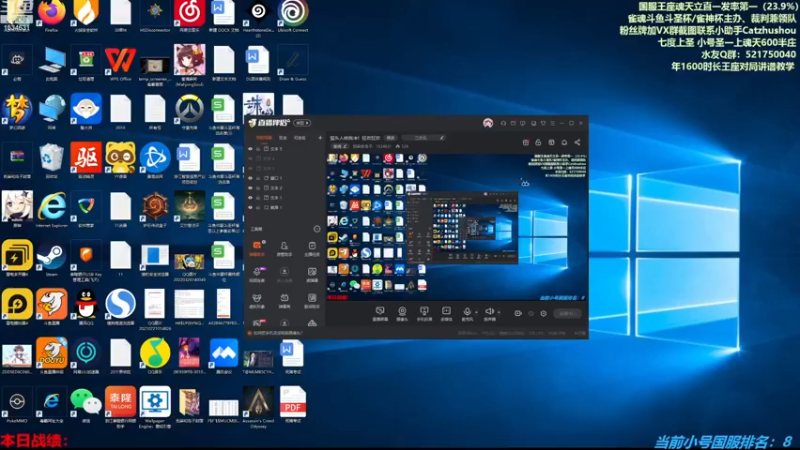Click the screen capture source icon in the bottom toolbar
Screen dimensions: 800x450
pyautogui.click(x=380, y=313)
